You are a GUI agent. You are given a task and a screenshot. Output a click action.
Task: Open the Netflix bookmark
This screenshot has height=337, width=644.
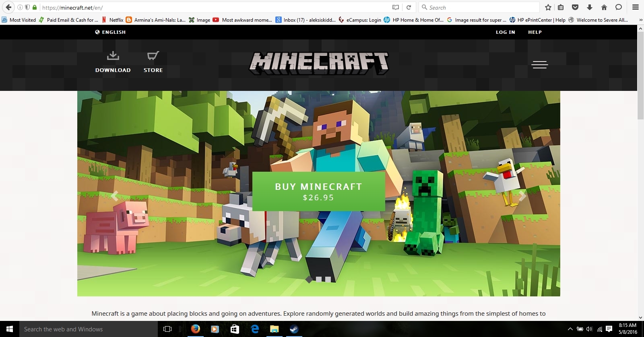(x=112, y=20)
